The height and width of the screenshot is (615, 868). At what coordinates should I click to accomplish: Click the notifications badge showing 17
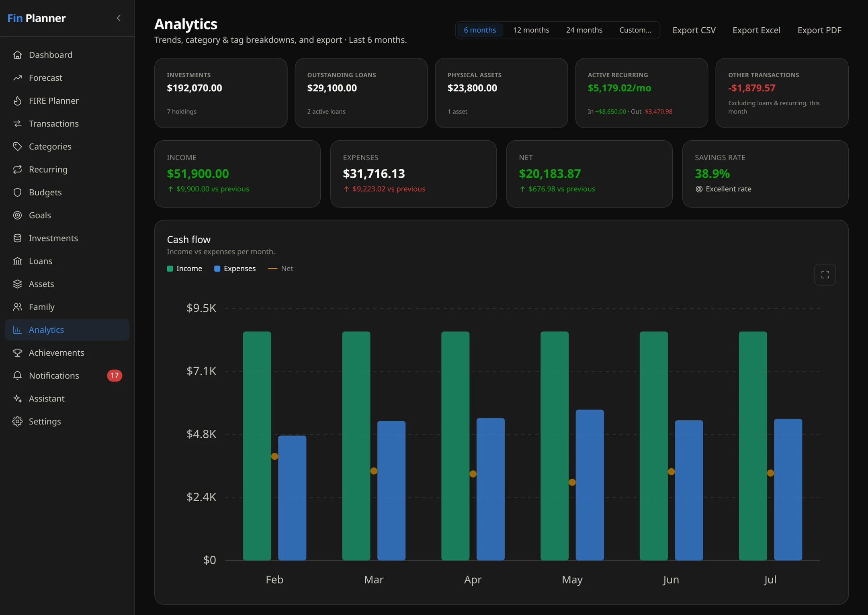pos(115,375)
